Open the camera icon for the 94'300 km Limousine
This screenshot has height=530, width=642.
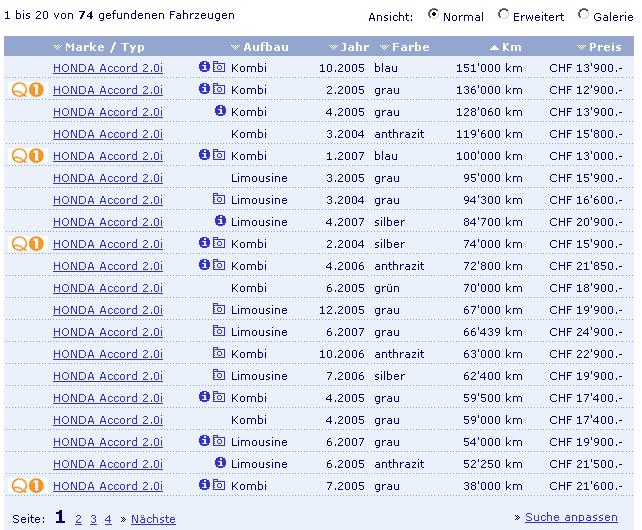pyautogui.click(x=219, y=200)
